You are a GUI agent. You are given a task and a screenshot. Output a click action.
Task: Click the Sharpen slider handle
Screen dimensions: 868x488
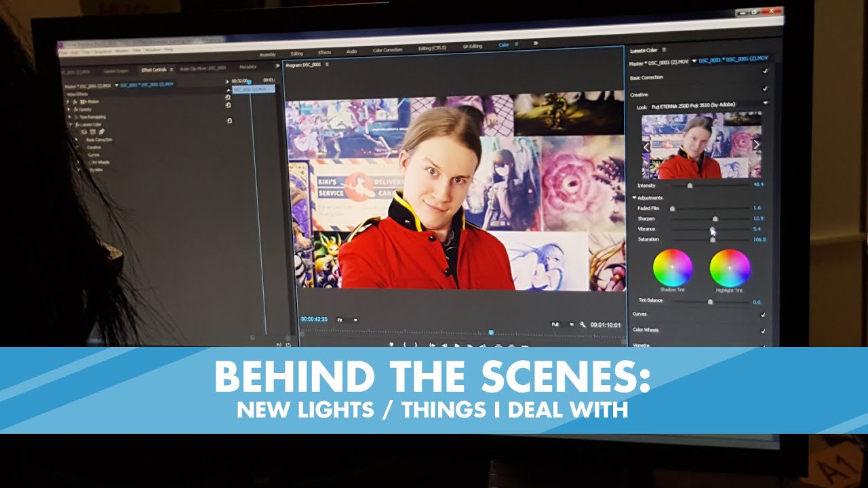click(715, 219)
